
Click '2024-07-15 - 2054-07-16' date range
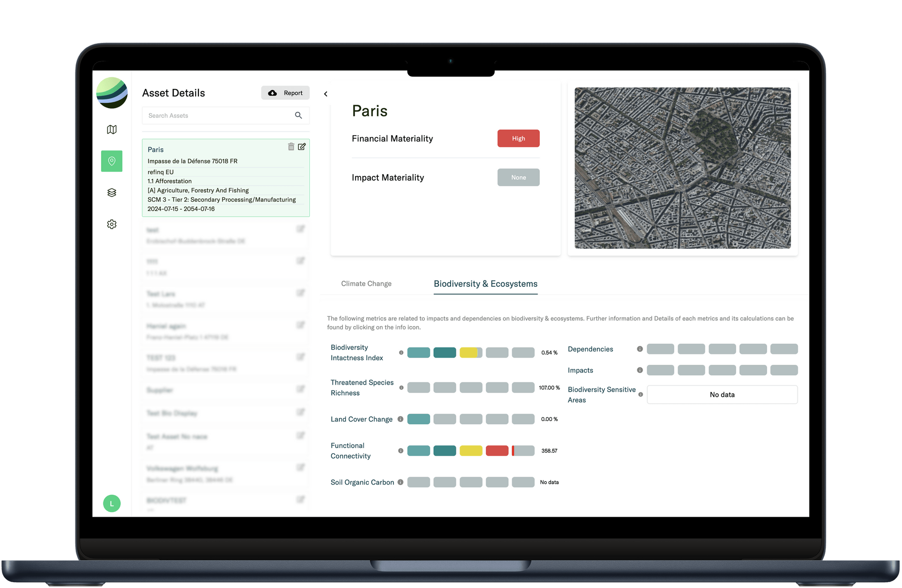pyautogui.click(x=181, y=209)
